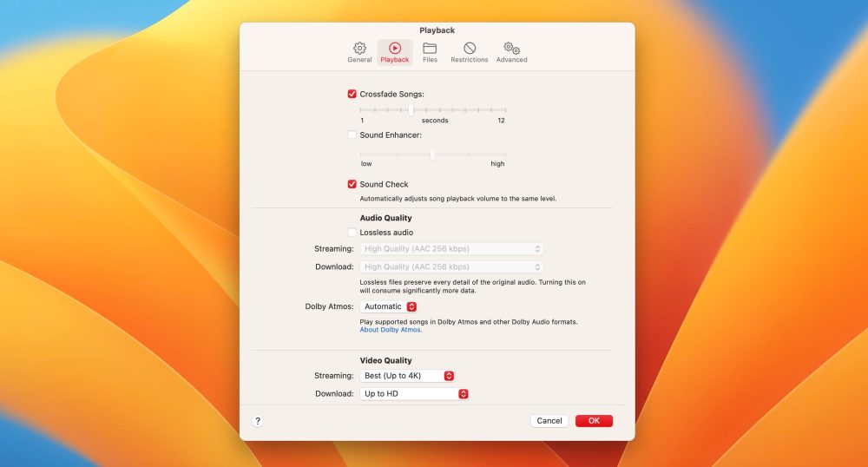Disable the Crossfade Songs checkbox
The width and height of the screenshot is (868, 467).
tap(352, 94)
